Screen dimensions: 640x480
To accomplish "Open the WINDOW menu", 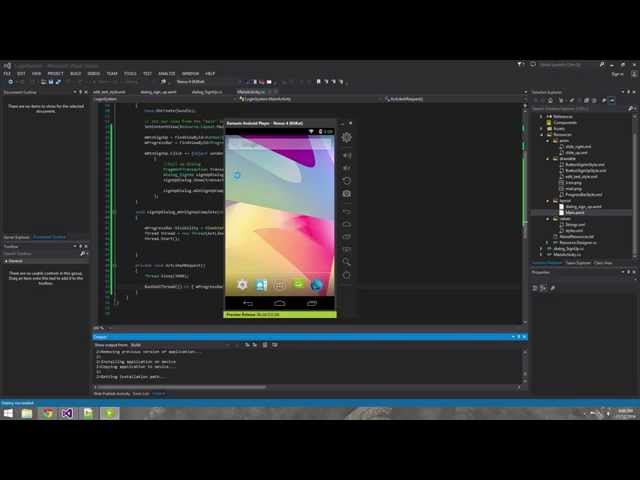I will 190,74.
